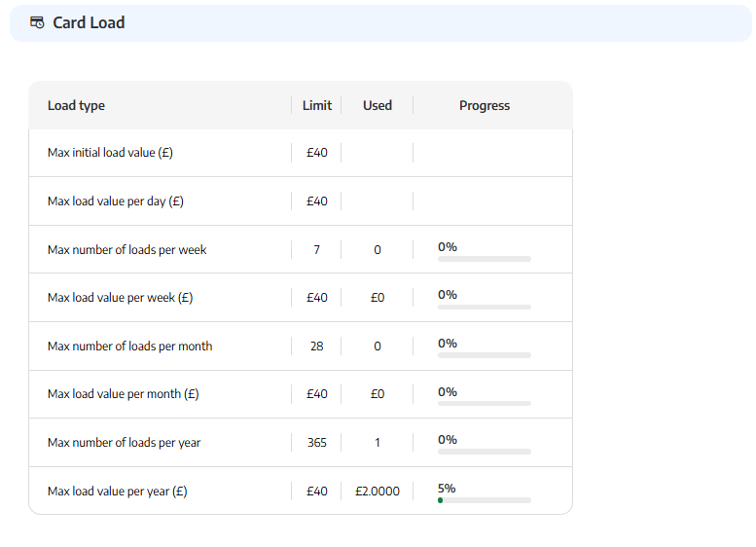The width and height of the screenshot is (756, 547).
Task: Click the 365 yearly loads limit value
Action: 317,442
